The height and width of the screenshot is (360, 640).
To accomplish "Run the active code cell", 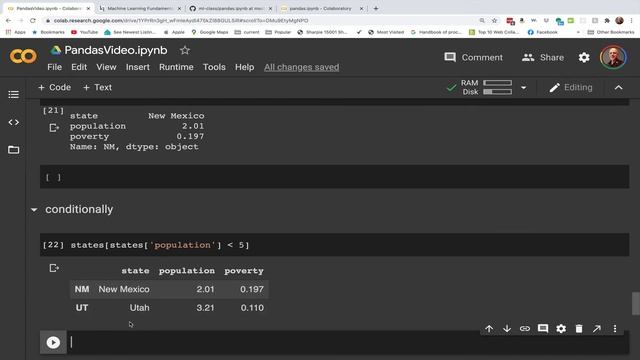I will [53, 342].
